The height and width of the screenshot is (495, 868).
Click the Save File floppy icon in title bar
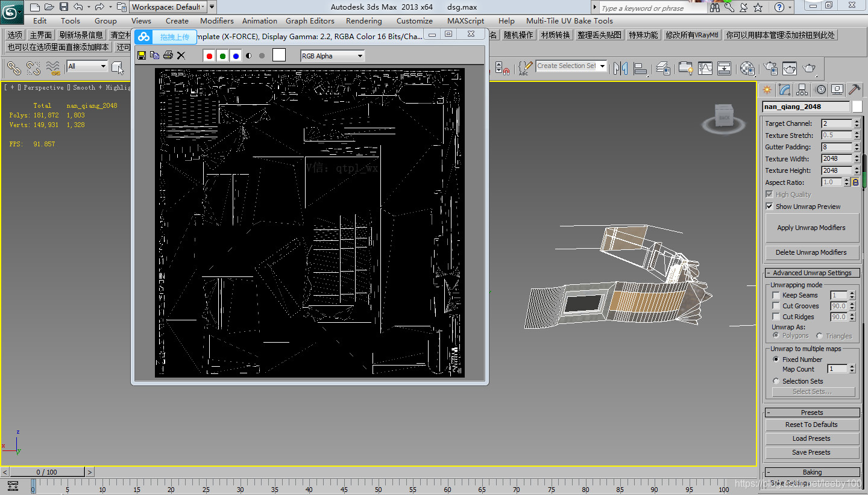[x=63, y=7]
